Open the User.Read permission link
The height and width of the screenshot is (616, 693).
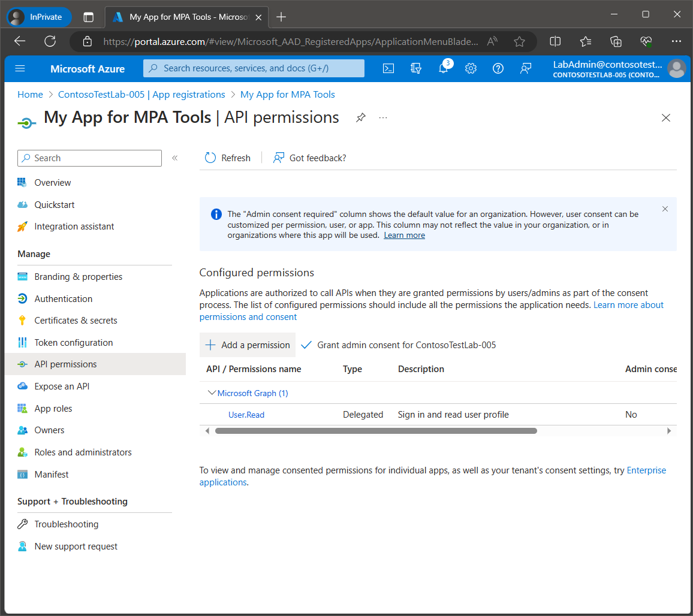[x=246, y=415]
